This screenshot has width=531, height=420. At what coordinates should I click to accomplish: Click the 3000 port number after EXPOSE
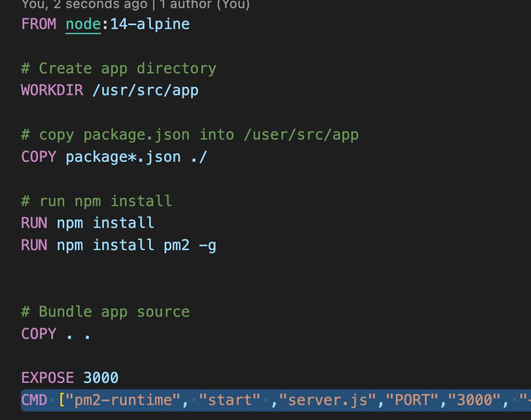[101, 378]
